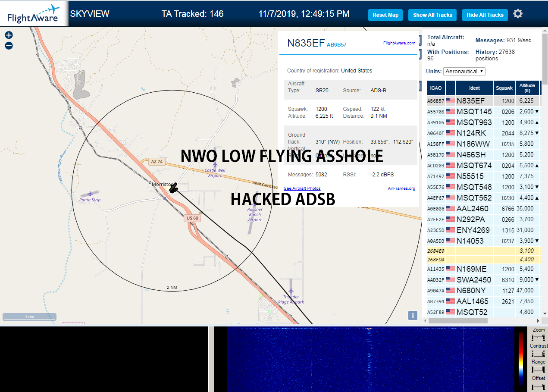The width and height of the screenshot is (548, 392).
Task: Click left arrow of horizontal table scrollbar
Action: pos(425,321)
